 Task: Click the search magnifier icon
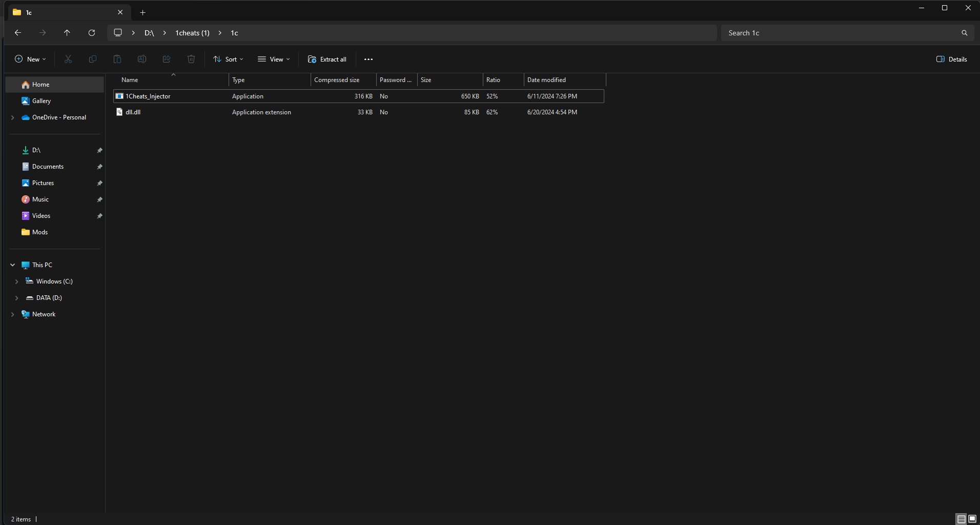[x=964, y=33]
